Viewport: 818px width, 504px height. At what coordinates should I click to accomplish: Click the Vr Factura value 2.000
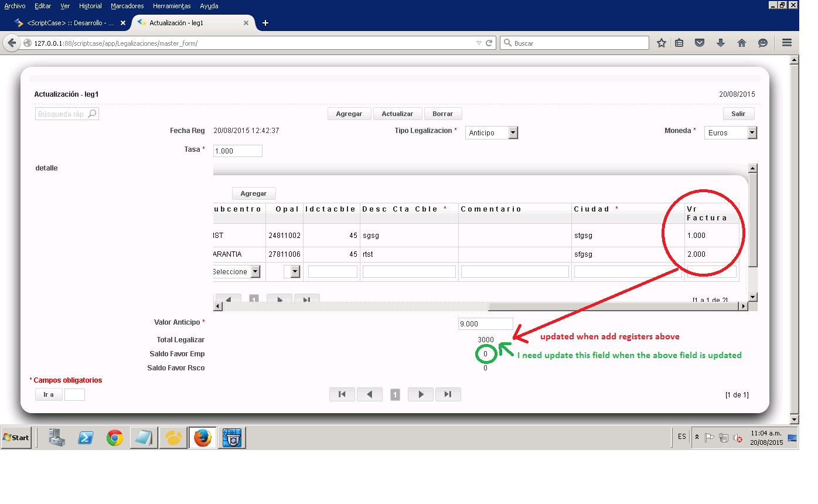click(696, 254)
